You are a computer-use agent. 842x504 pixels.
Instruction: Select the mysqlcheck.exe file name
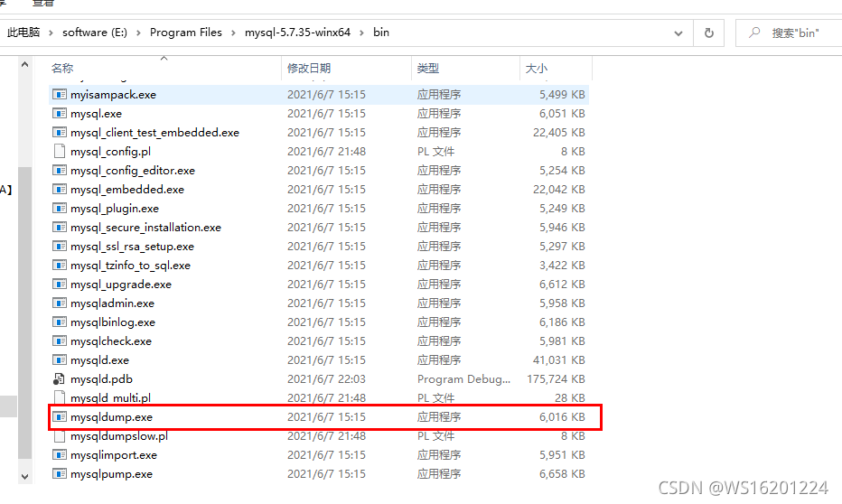[x=110, y=341]
